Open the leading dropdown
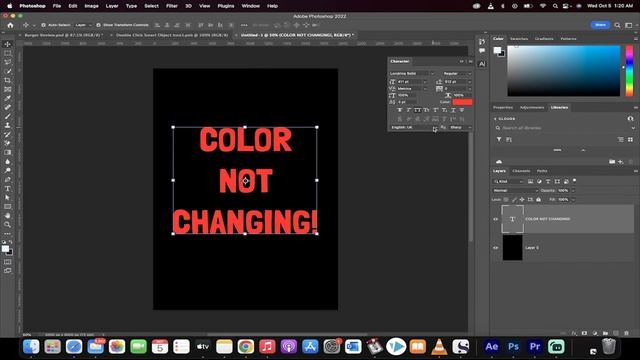Screen dimensions: 640x360 click(469, 82)
